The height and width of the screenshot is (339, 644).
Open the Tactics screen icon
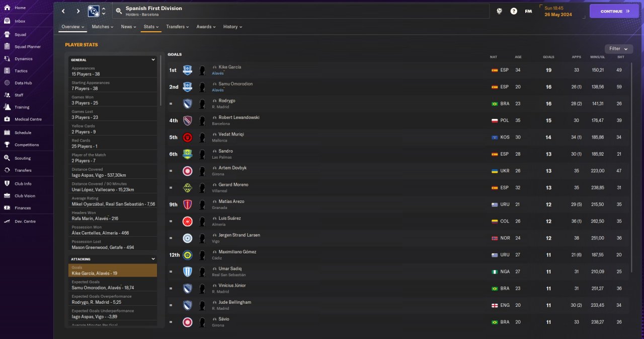pyautogui.click(x=7, y=71)
